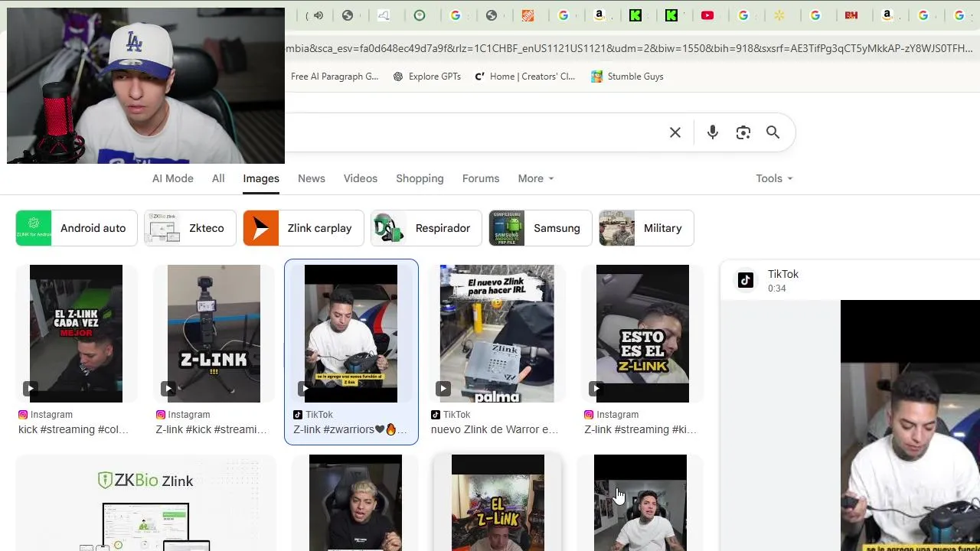Clear the search box with the X icon
The width and height of the screenshot is (980, 551).
tap(675, 132)
